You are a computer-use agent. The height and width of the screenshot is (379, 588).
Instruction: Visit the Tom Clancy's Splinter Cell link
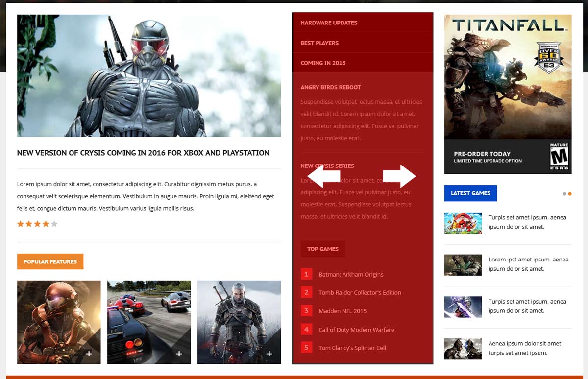(x=352, y=348)
